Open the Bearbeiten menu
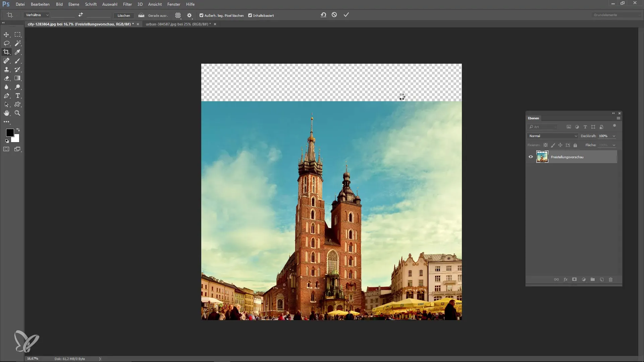 40,4
